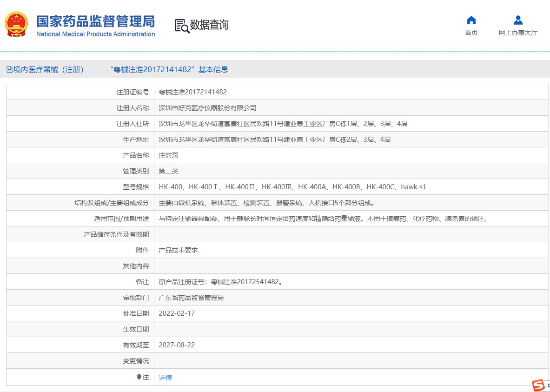Click the 首页 house icon
Image resolution: width=550 pixels, height=392 pixels.
tap(471, 20)
